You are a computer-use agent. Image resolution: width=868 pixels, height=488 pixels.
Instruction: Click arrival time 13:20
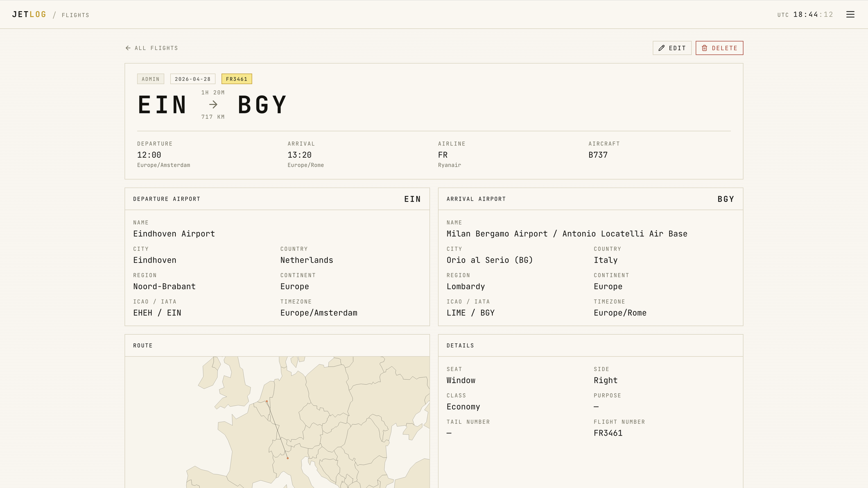300,155
